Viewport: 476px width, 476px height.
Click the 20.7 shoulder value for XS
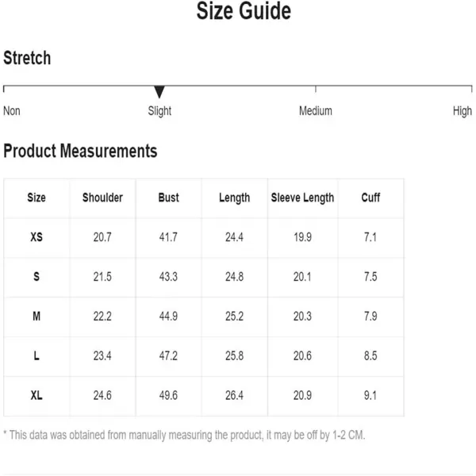tap(102, 237)
